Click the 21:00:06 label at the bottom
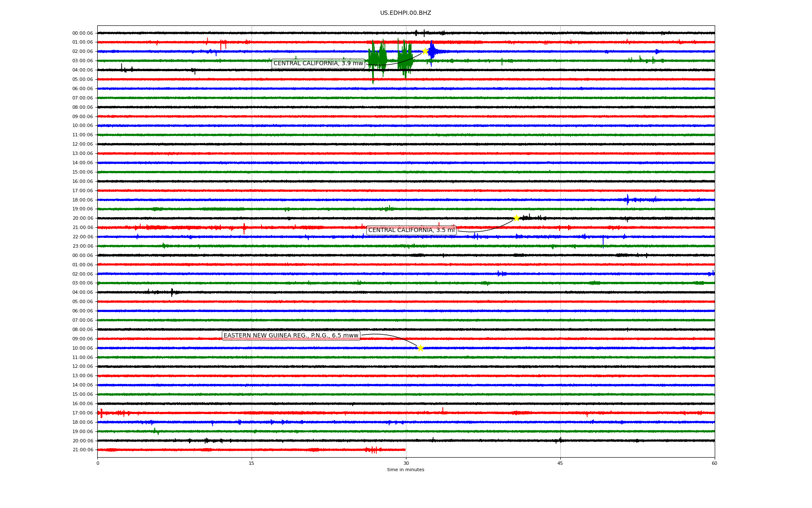Image resolution: width=812 pixels, height=508 pixels. pyautogui.click(x=82, y=450)
